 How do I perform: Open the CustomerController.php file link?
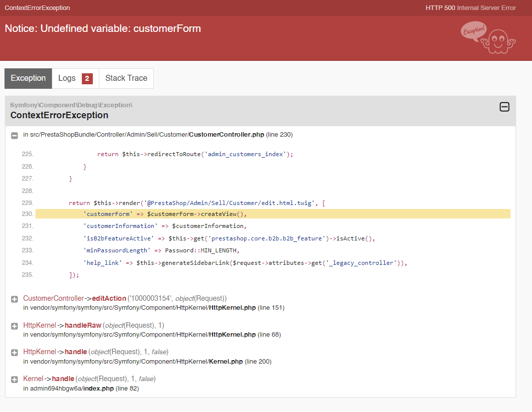click(227, 135)
